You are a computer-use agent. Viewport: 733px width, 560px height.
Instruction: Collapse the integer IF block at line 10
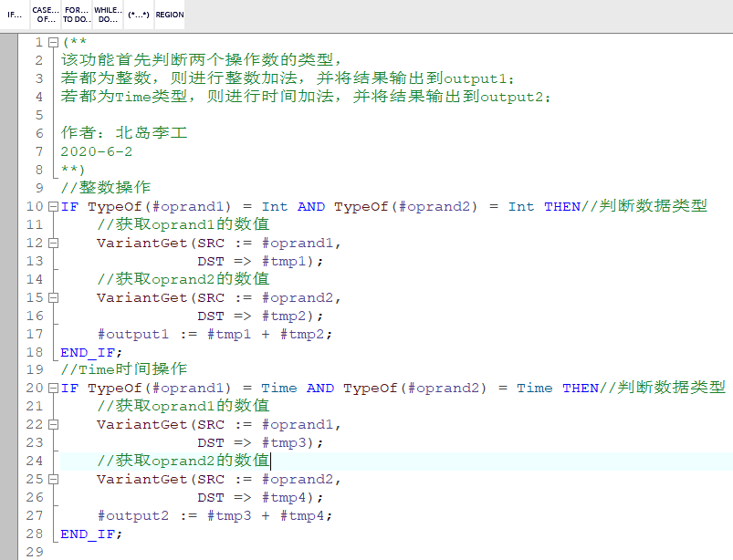point(51,206)
